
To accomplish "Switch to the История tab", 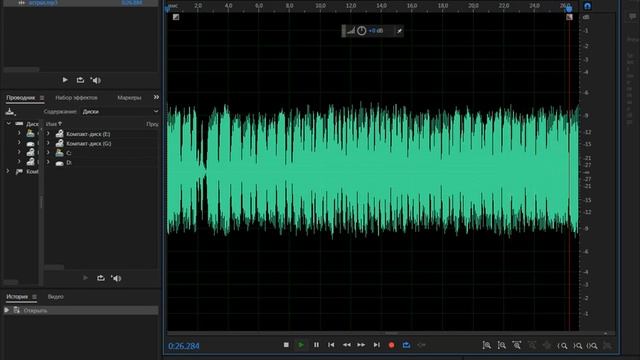I will [17, 297].
